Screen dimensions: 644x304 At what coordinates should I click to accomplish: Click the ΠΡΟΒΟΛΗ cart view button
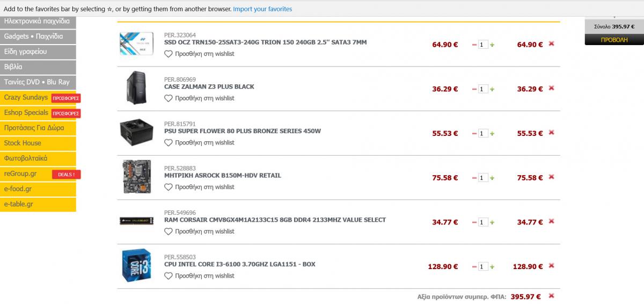(x=614, y=40)
